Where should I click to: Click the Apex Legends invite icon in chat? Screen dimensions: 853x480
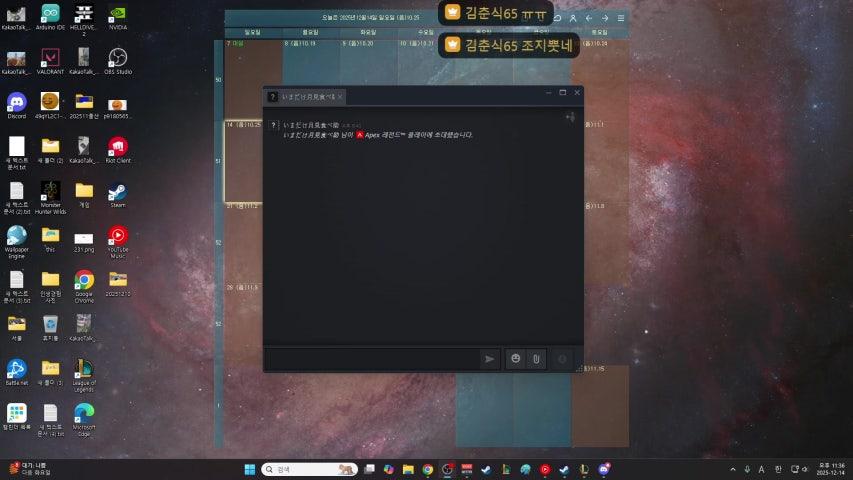(360, 135)
